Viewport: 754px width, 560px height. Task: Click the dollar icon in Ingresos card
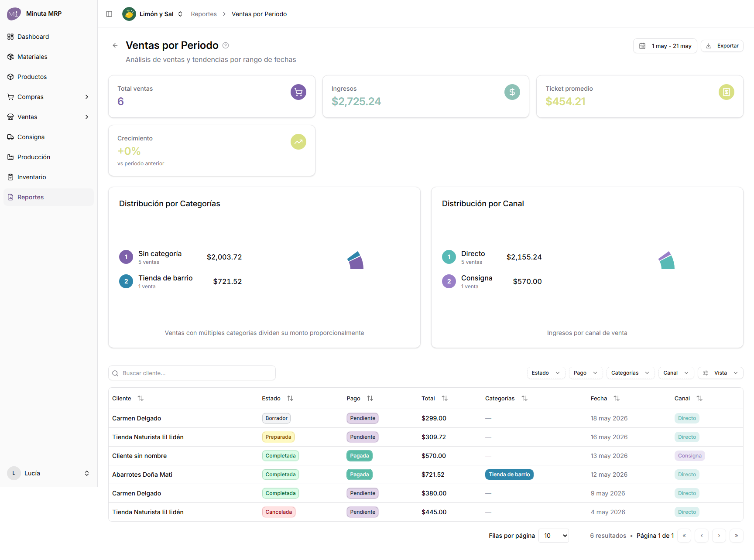[512, 92]
